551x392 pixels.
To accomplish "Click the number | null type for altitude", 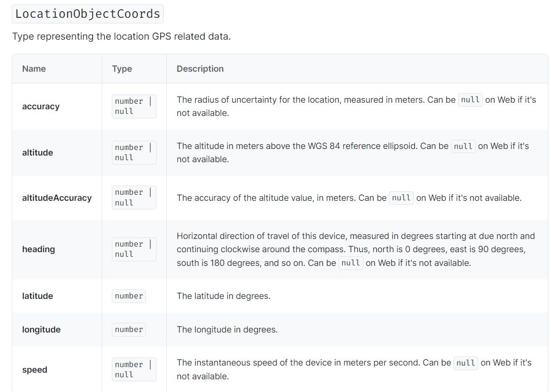I will tap(134, 153).
